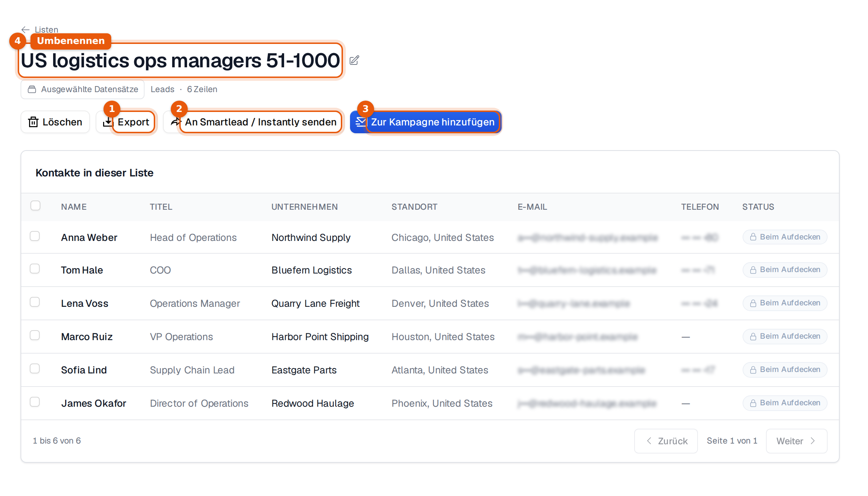
Task: Return to Listen overview link
Action: click(46, 30)
